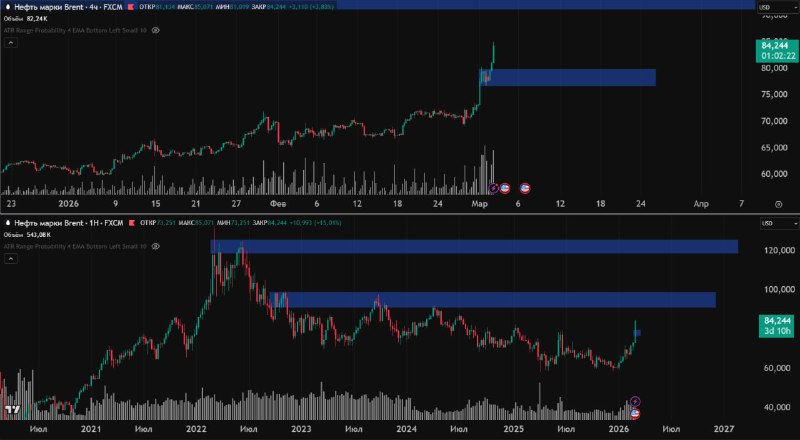800x440 pixels.
Task: Click the rightmost US flag event icon on the top chart
Action: (526, 187)
